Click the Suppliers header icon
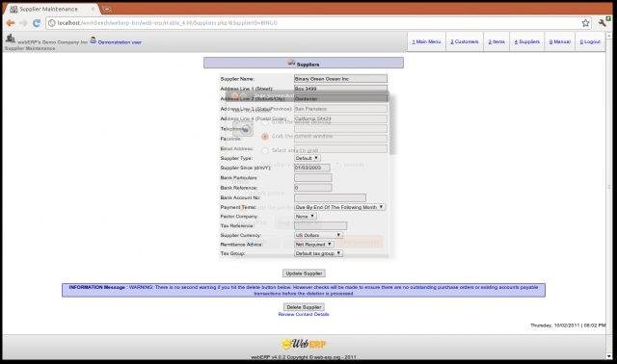Image resolution: width=617 pixels, height=364 pixels. point(291,63)
